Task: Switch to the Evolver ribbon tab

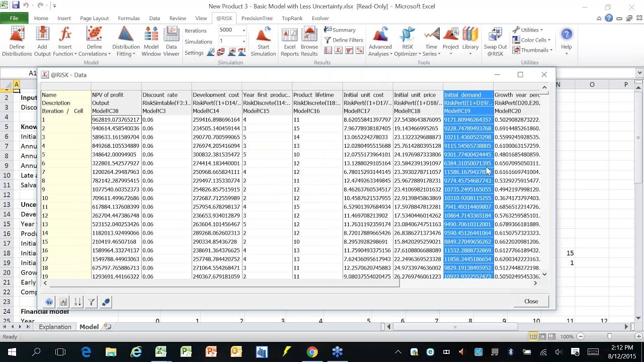Action: tap(320, 18)
